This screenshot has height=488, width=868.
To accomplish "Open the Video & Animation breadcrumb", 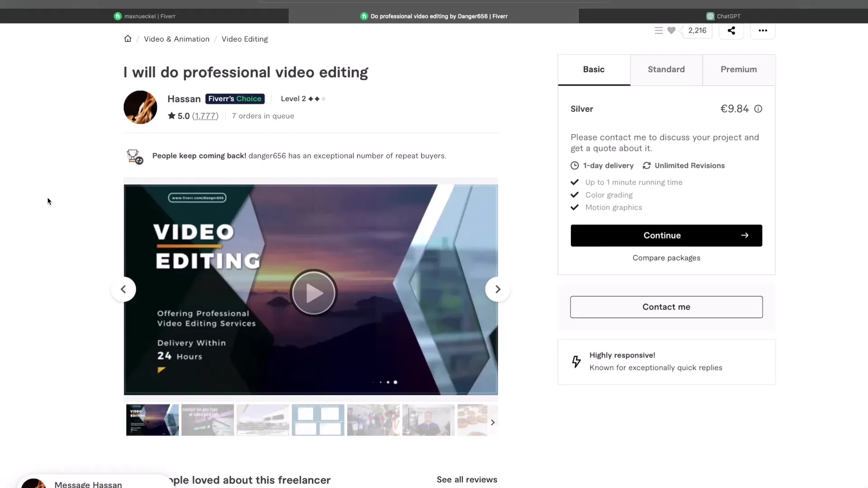I will coord(176,39).
